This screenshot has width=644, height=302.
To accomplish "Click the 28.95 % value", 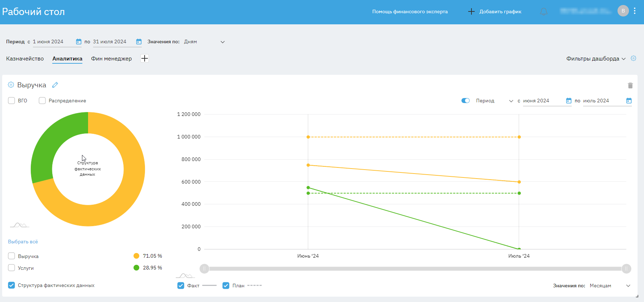I will [x=152, y=268].
